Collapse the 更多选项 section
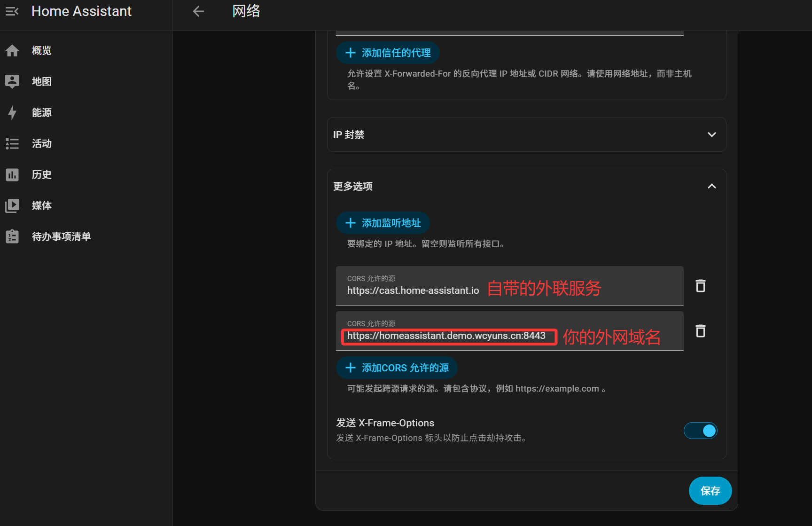This screenshot has width=812, height=526. pos(527,186)
